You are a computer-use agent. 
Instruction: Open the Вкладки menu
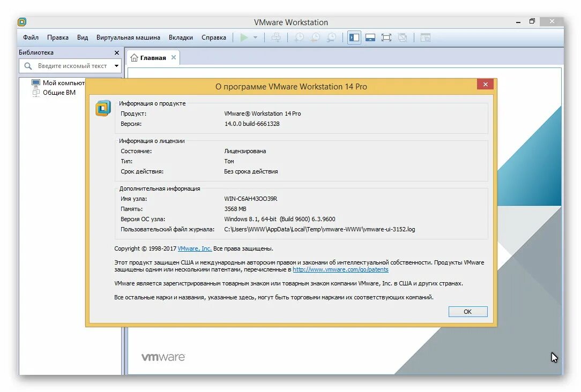pyautogui.click(x=181, y=37)
